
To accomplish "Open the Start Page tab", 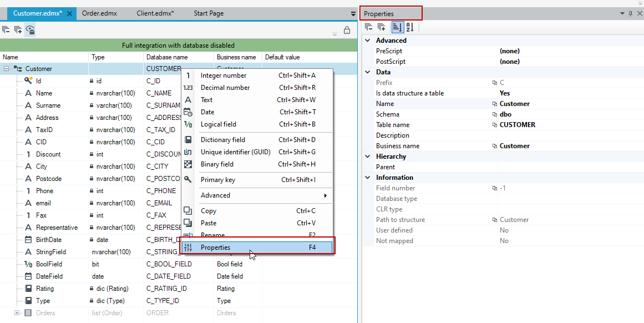I will pyautogui.click(x=209, y=13).
